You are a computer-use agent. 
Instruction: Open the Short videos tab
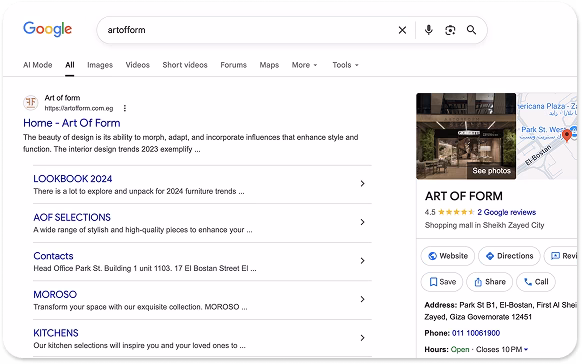[x=185, y=65]
